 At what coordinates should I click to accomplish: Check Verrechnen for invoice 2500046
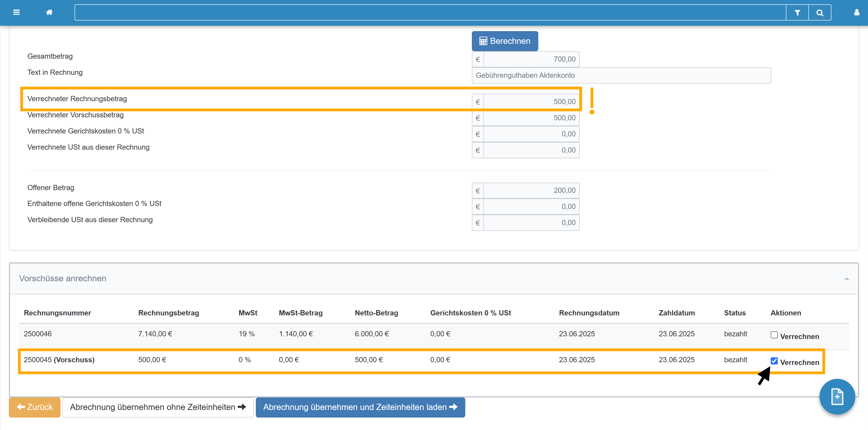pos(774,335)
